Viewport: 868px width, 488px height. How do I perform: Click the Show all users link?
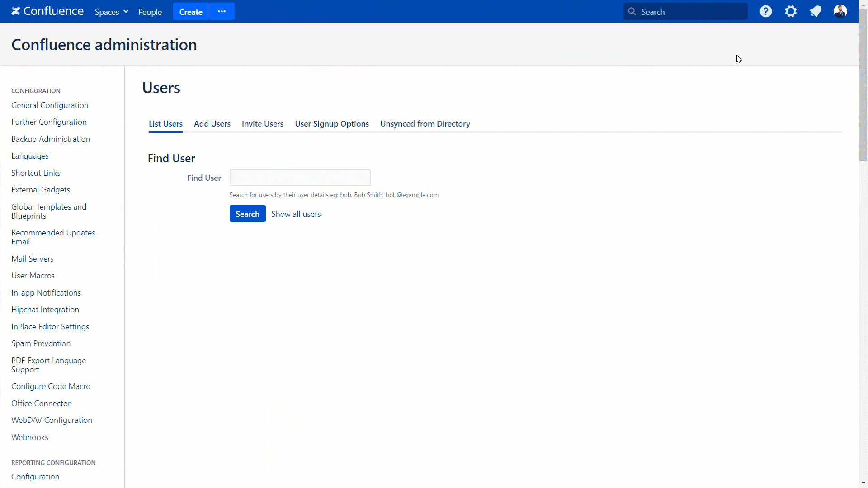pos(296,213)
